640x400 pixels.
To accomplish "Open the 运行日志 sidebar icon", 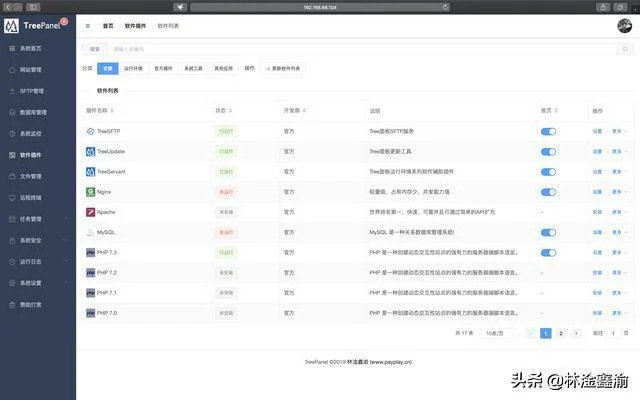I will tap(12, 262).
